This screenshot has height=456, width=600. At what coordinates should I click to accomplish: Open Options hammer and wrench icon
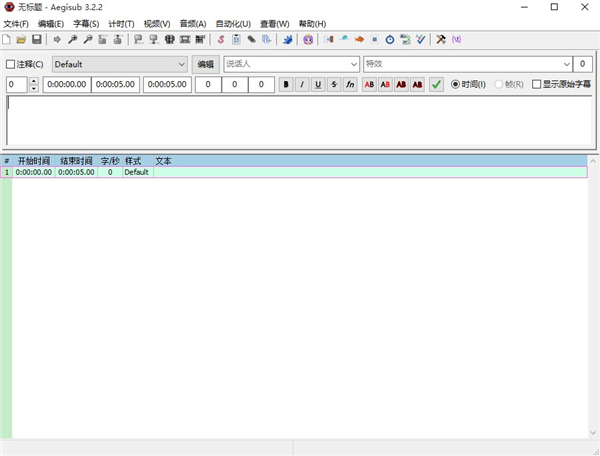click(x=441, y=39)
